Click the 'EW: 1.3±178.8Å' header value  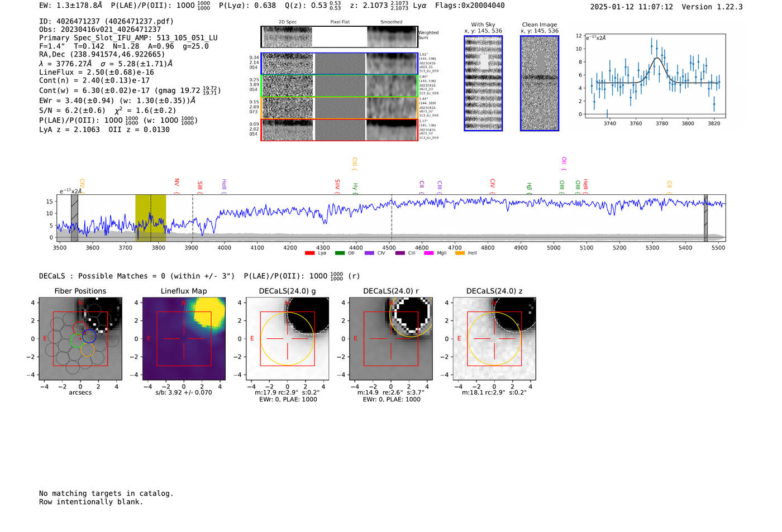click(71, 6)
